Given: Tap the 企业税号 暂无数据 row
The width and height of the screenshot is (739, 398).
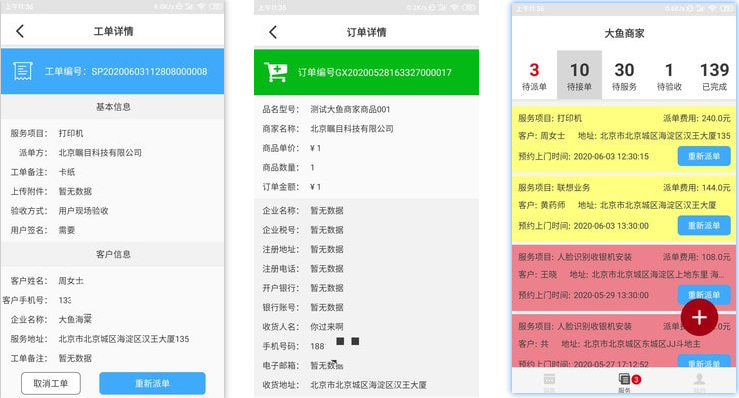Looking at the screenshot, I should (x=366, y=230).
